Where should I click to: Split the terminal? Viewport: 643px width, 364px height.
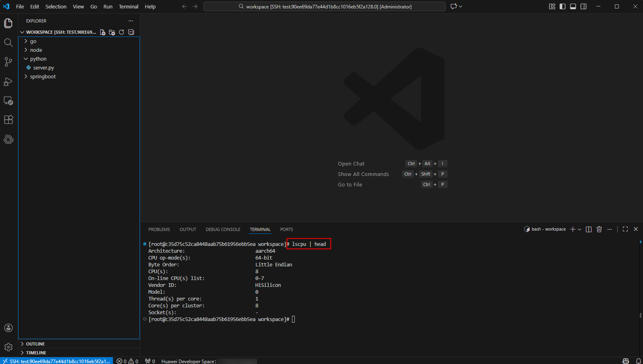(589, 229)
